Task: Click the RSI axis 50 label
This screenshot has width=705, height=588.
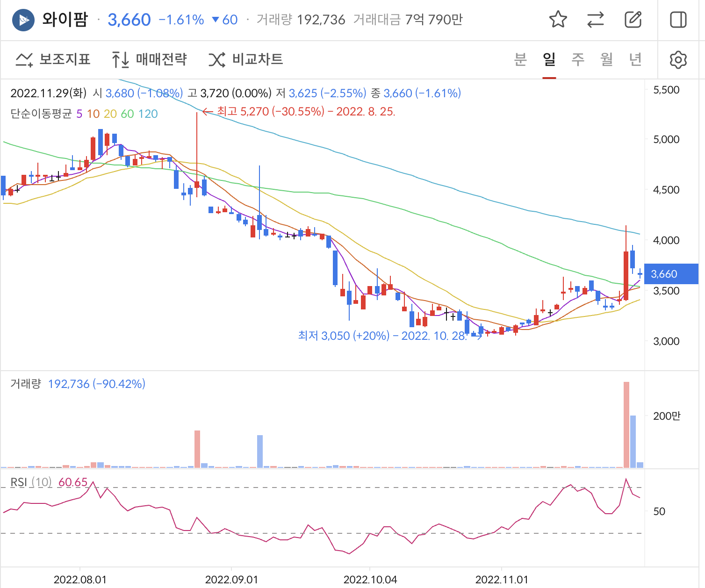Action: tap(659, 511)
